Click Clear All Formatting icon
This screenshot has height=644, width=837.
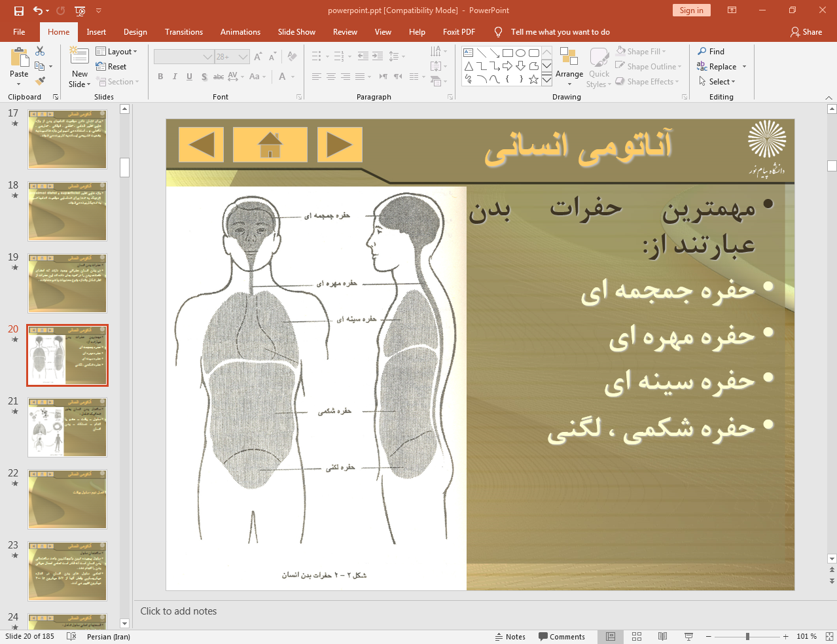pos(292,57)
